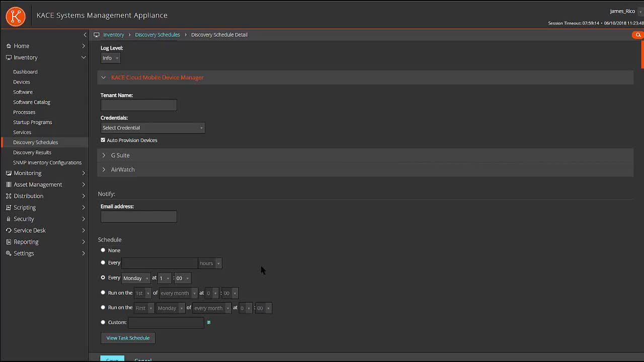Viewport: 644px width, 362px height.
Task: Collapse the left sidebar with the arrow icon
Action: pyautogui.click(x=85, y=35)
